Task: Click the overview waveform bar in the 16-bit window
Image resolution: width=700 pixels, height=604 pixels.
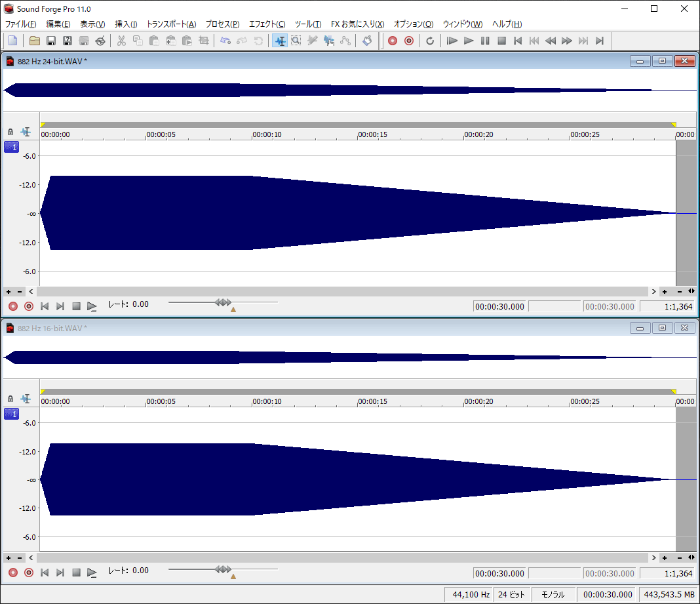Action: click(x=350, y=357)
